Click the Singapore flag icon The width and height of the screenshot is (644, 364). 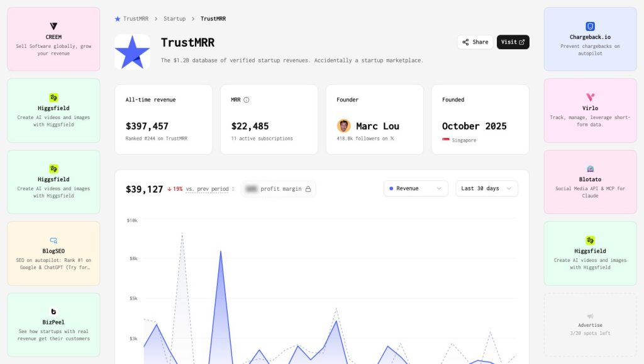446,140
